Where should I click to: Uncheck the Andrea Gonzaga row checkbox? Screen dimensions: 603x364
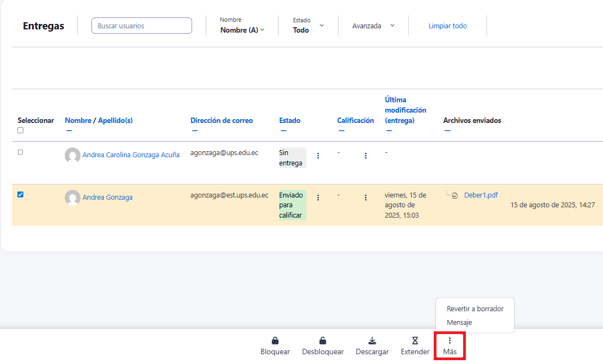coord(21,195)
